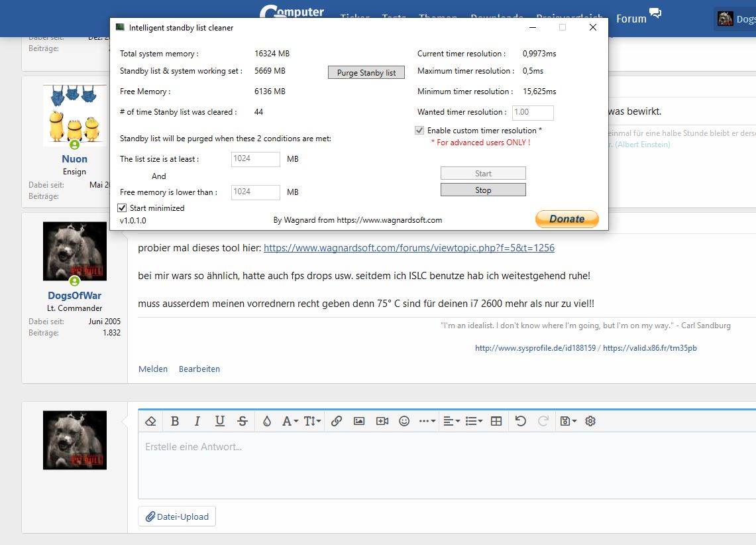Viewport: 756px width, 545px height.
Task: Redo the last editor action
Action: click(543, 421)
